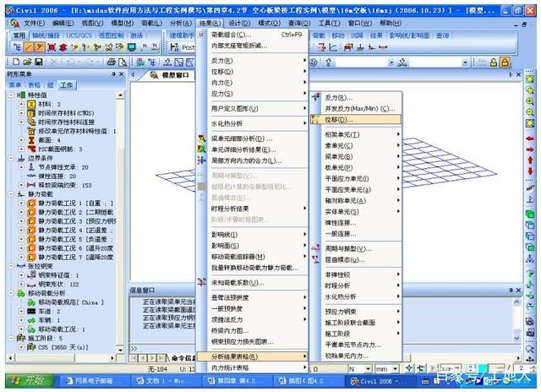Click the tree panel vertical scrollbar down arrow
The width and height of the screenshot is (541, 392).
pyautogui.click(x=120, y=349)
